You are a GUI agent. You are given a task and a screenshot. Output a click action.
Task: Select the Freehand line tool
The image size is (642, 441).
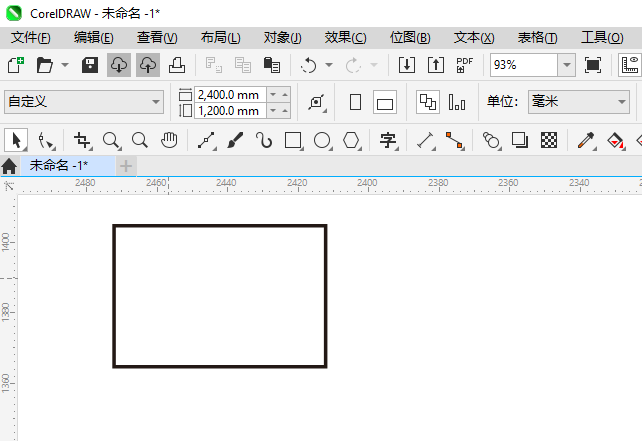(206, 140)
